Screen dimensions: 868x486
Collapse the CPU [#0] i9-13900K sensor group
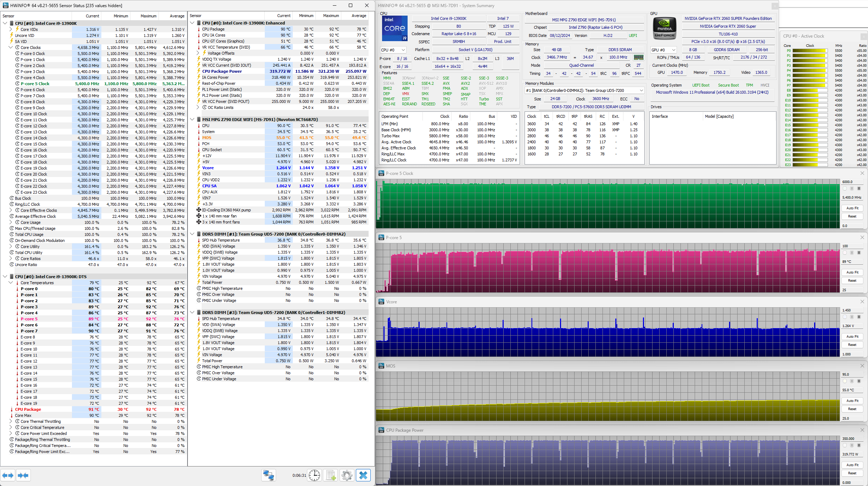pos(5,23)
